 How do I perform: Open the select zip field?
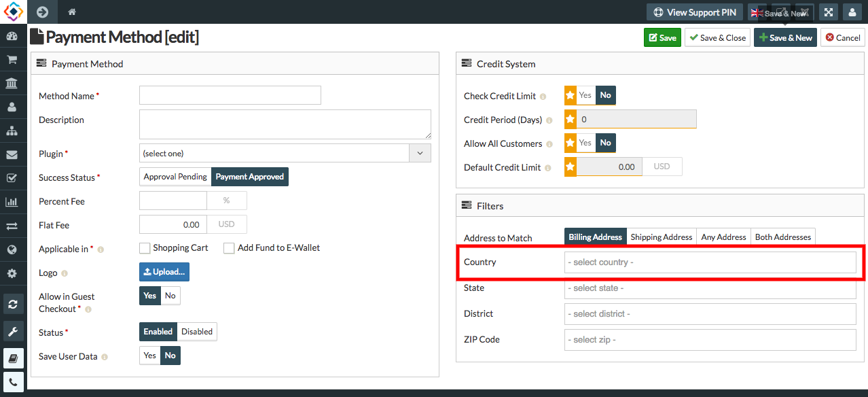click(x=710, y=340)
